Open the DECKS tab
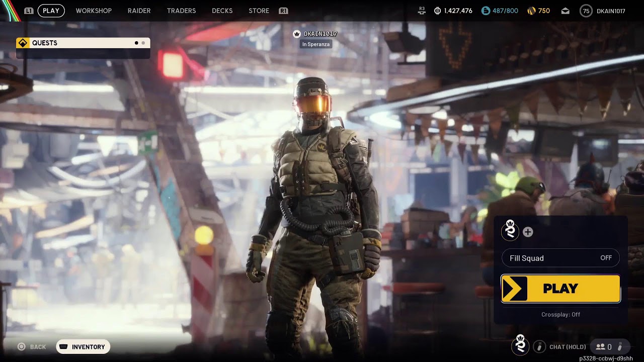 point(222,11)
